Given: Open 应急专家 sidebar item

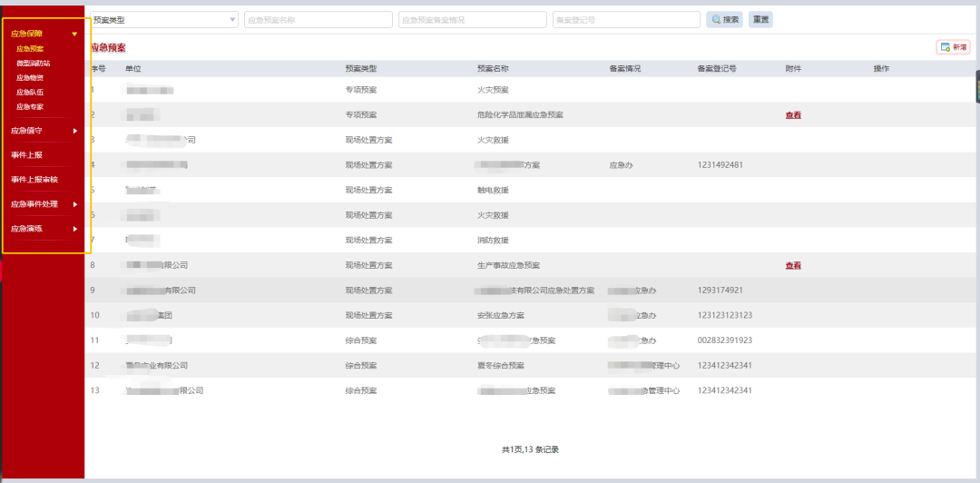Looking at the screenshot, I should 30,107.
